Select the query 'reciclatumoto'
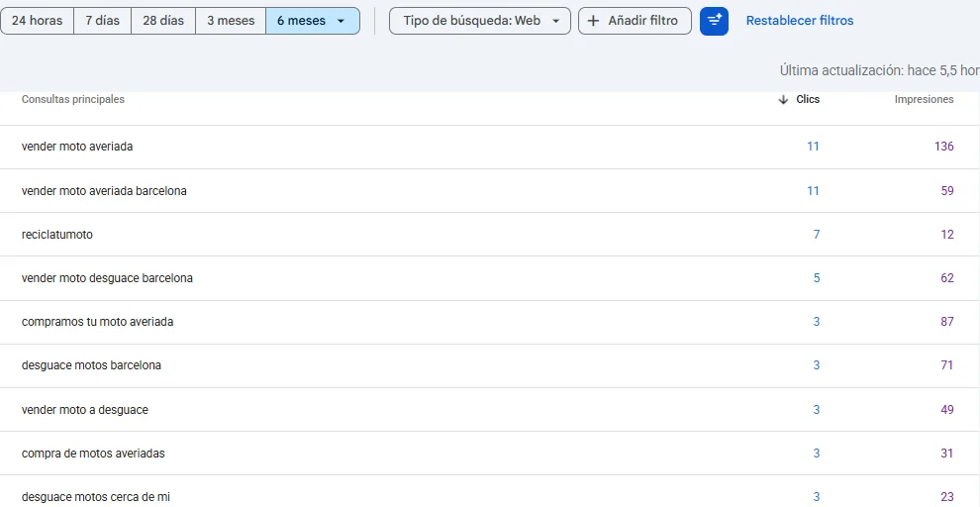 [56, 235]
